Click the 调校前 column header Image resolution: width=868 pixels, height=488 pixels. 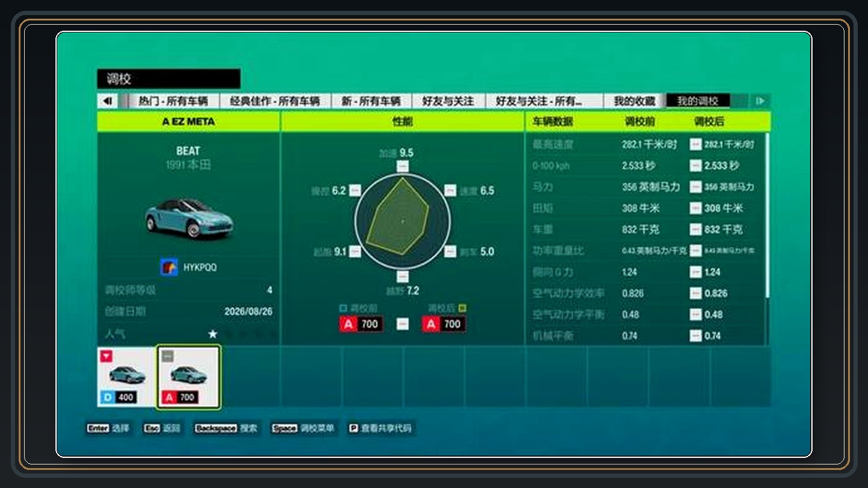click(x=640, y=122)
